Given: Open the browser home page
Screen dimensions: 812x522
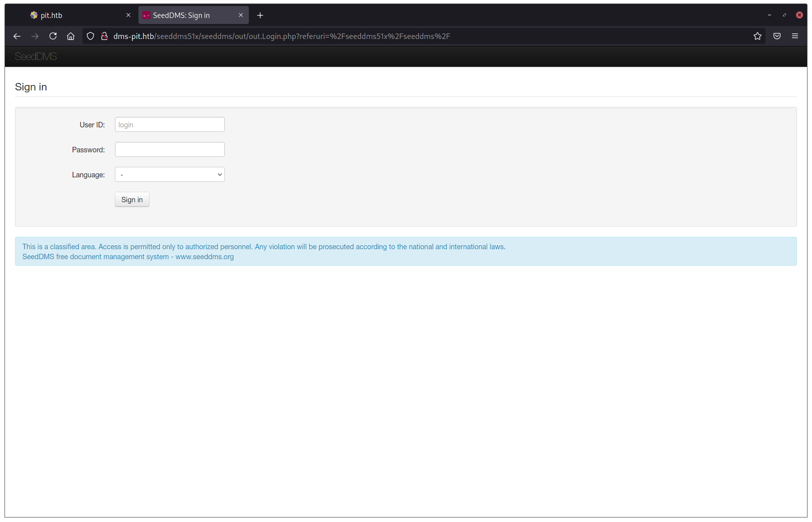Looking at the screenshot, I should pyautogui.click(x=71, y=36).
